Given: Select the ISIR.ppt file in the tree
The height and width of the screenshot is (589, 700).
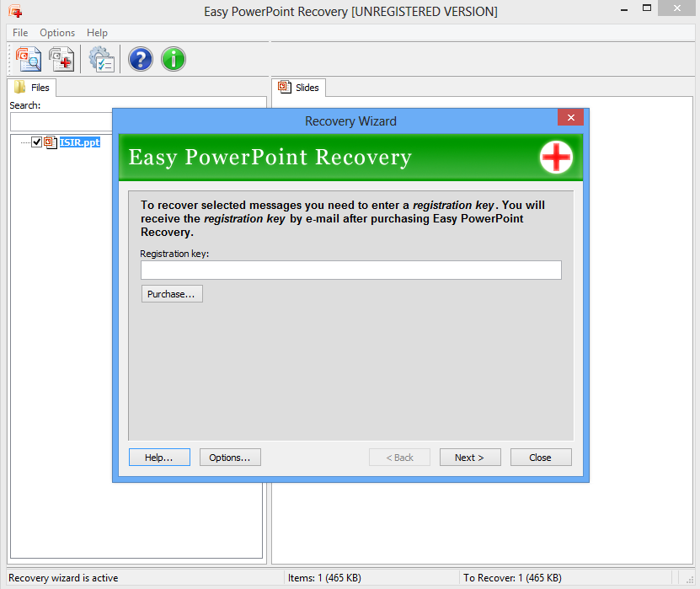Looking at the screenshot, I should [79, 142].
